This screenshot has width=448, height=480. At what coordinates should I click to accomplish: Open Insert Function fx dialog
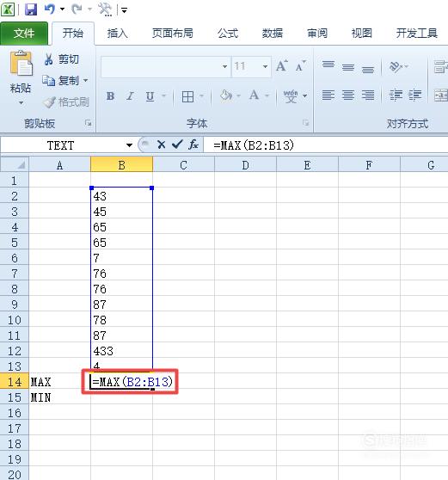193,145
